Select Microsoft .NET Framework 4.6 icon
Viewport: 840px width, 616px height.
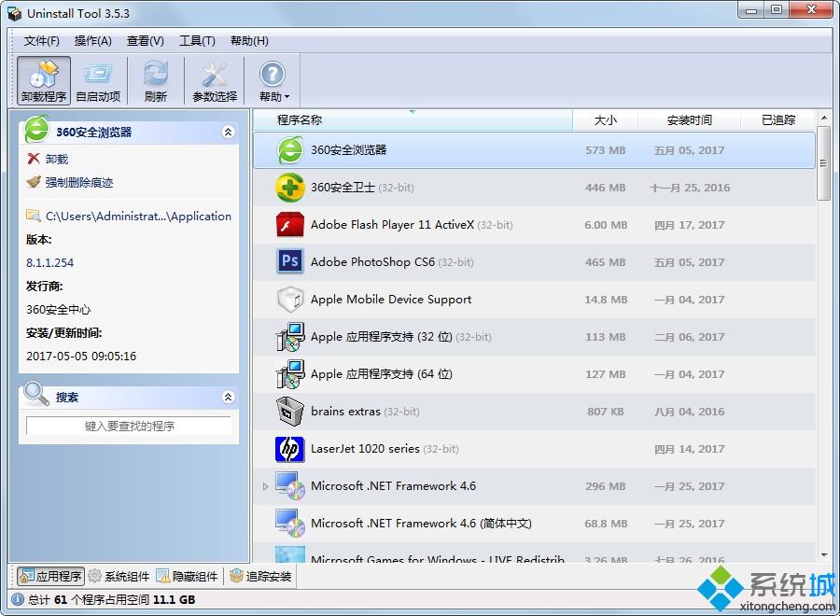pos(290,485)
